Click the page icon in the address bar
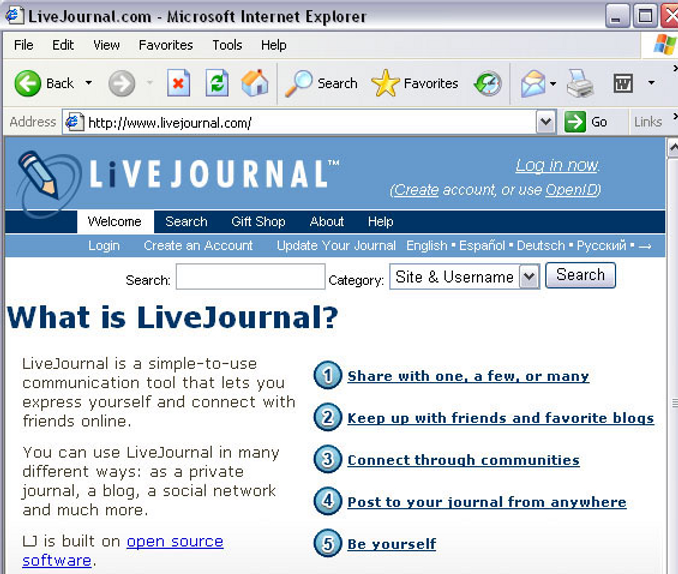This screenshot has width=678, height=574. point(74,122)
